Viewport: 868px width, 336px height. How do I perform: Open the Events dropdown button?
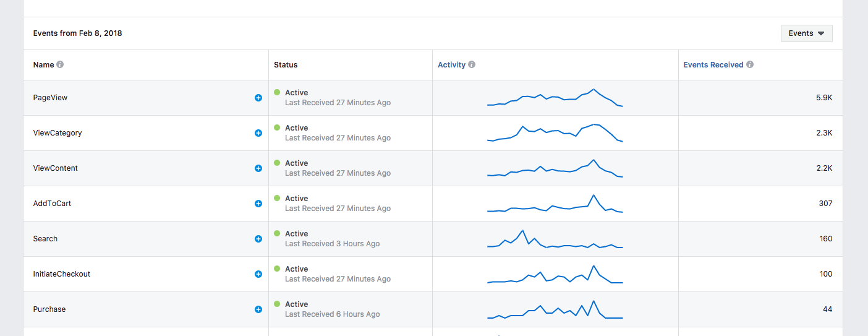806,33
